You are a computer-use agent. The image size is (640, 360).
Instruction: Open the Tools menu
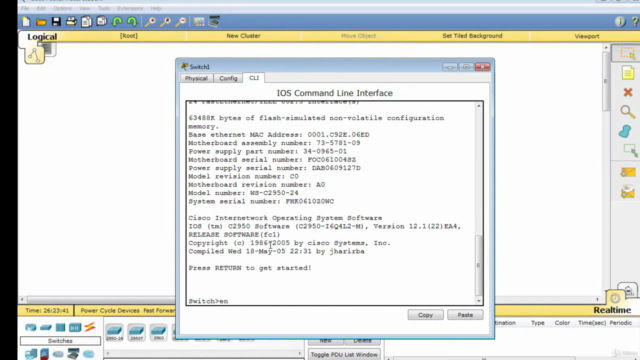click(x=104, y=8)
